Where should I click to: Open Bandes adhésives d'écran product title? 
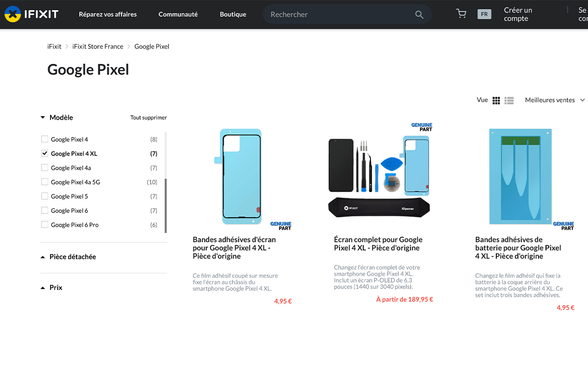[234, 248]
